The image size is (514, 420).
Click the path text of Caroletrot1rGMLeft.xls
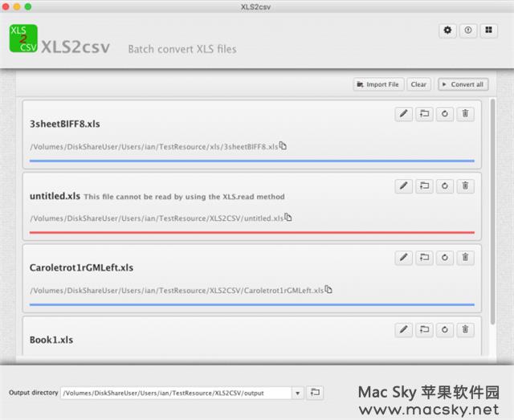(x=177, y=291)
